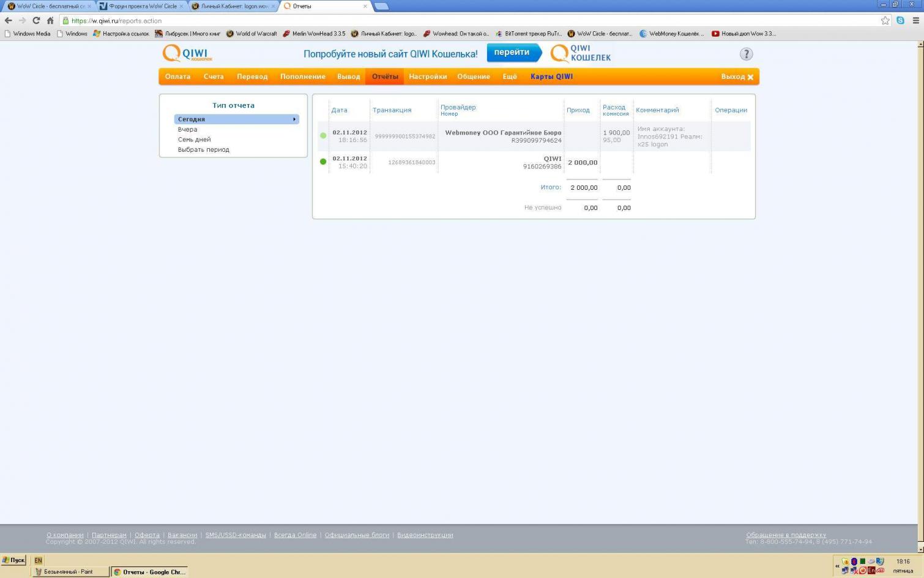Image resolution: width=924 pixels, height=578 pixels.
Task: Click the address bar URL field
Action: point(428,20)
